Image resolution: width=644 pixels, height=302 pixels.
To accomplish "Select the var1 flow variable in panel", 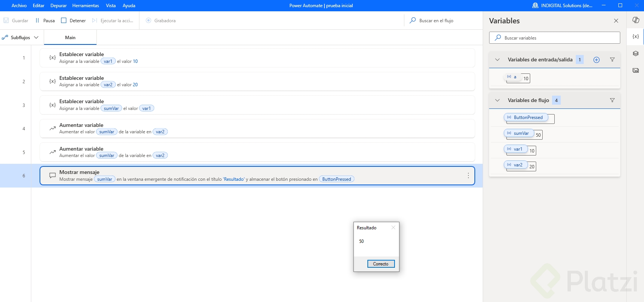I will tap(515, 149).
